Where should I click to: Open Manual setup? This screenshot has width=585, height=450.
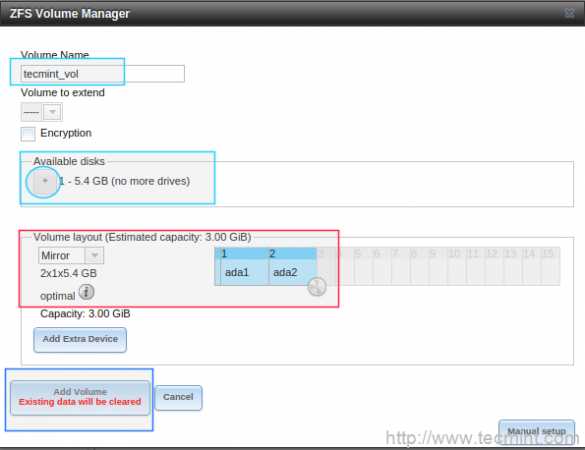pos(536,431)
